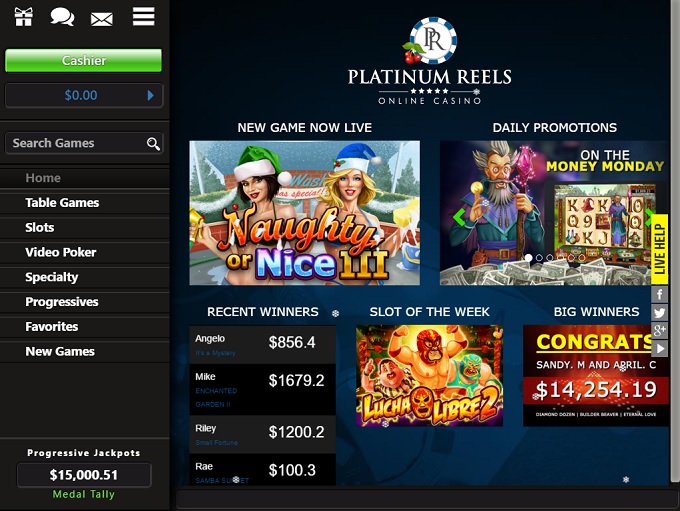
Task: Open the yellow Live Help tab
Action: pos(659,249)
